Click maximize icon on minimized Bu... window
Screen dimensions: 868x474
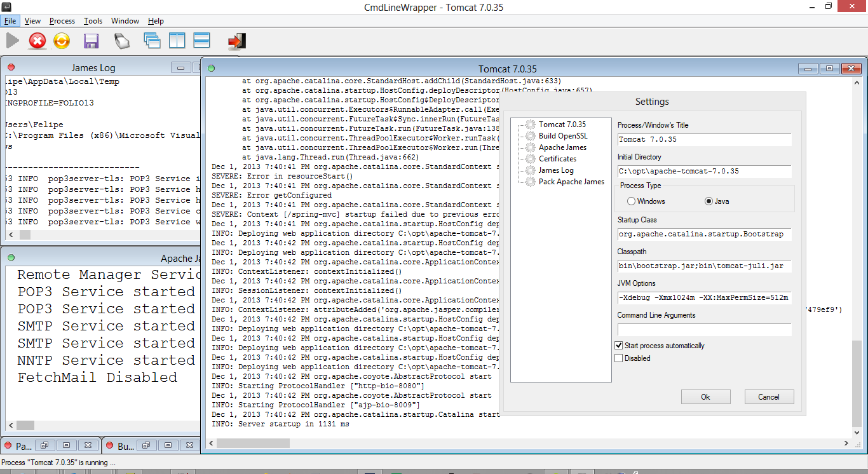[x=168, y=445]
